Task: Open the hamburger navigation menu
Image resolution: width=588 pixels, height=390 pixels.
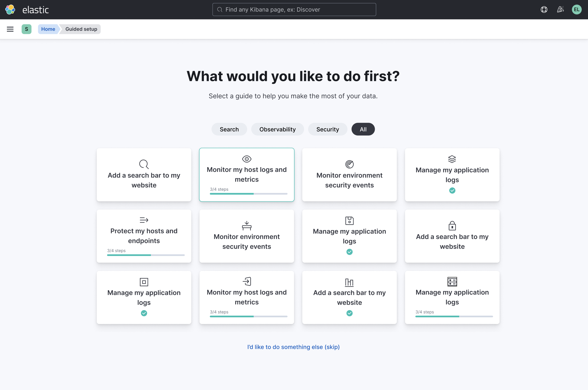Action: [x=10, y=29]
